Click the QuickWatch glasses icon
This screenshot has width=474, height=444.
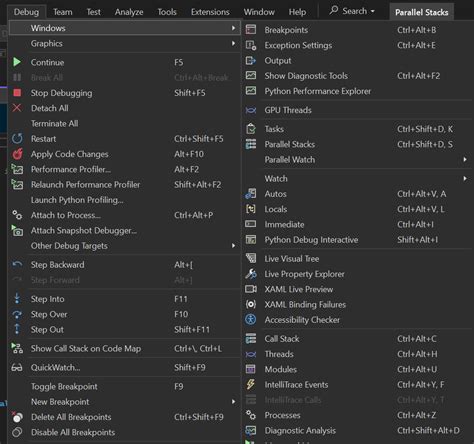pos(17,368)
